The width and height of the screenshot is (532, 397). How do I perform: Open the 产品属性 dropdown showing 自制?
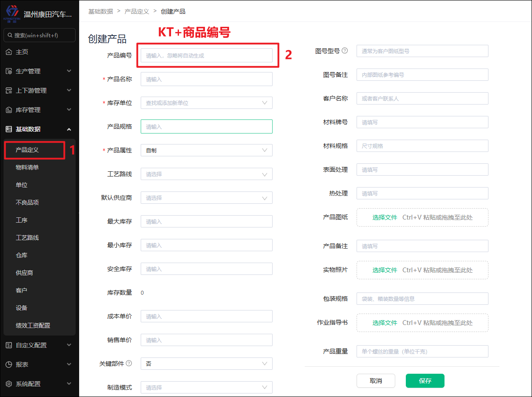(x=206, y=150)
